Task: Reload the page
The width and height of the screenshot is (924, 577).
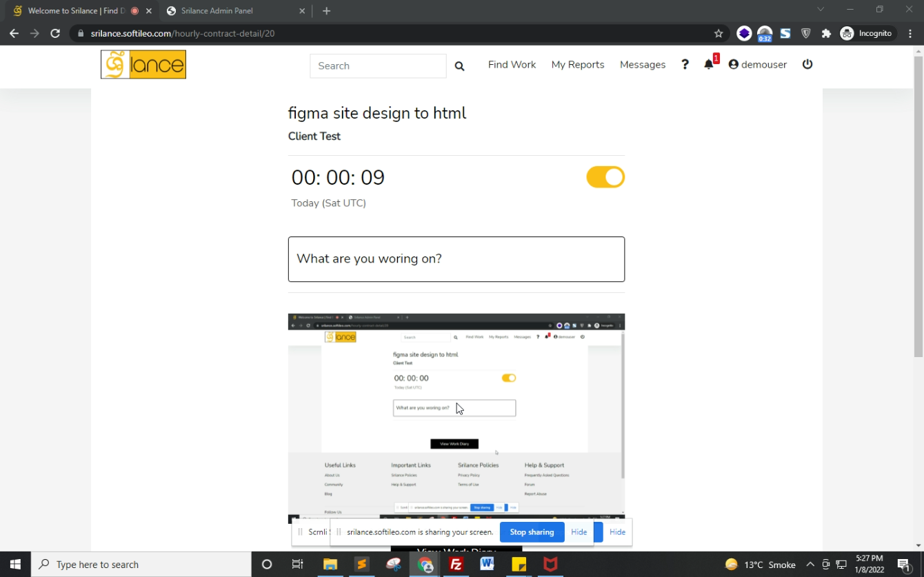Action: click(x=55, y=33)
